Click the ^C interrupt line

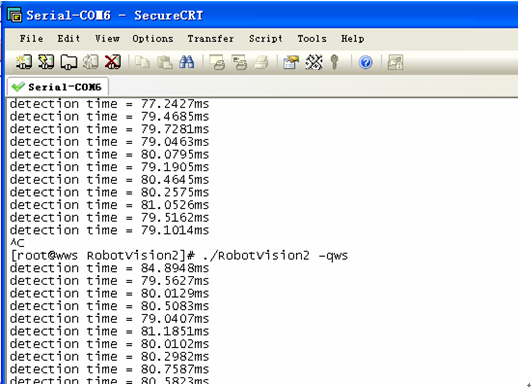[x=17, y=243]
